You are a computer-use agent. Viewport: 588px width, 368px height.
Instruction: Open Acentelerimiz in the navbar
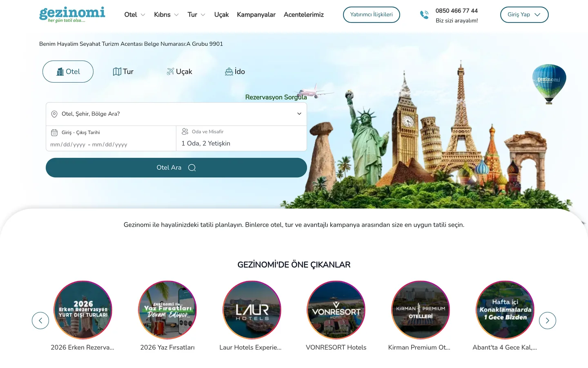(x=304, y=15)
